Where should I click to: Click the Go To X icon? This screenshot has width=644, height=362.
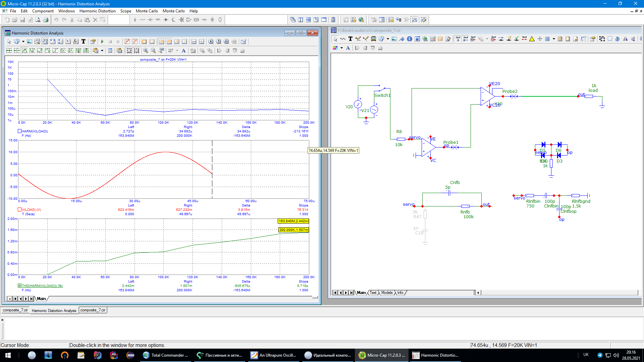pos(211,42)
